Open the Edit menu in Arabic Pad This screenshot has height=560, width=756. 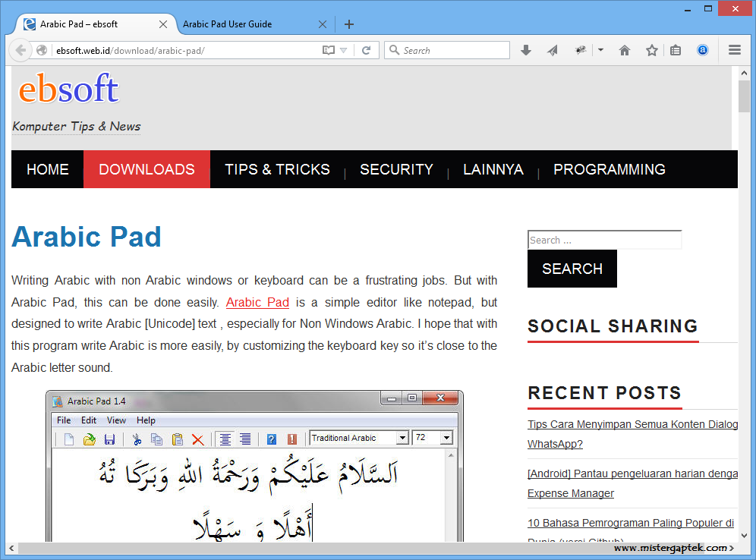[89, 420]
